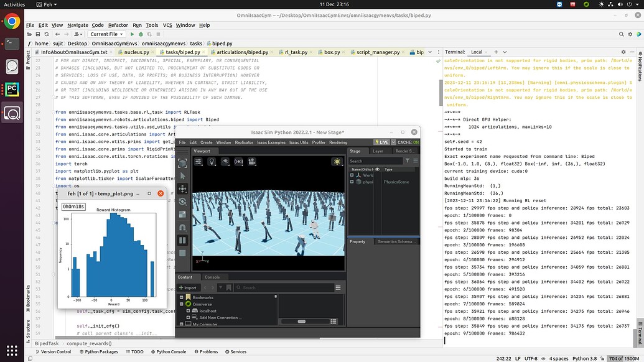
Task: Run the biped.py script with the green play icon
Action: [x=133, y=34]
